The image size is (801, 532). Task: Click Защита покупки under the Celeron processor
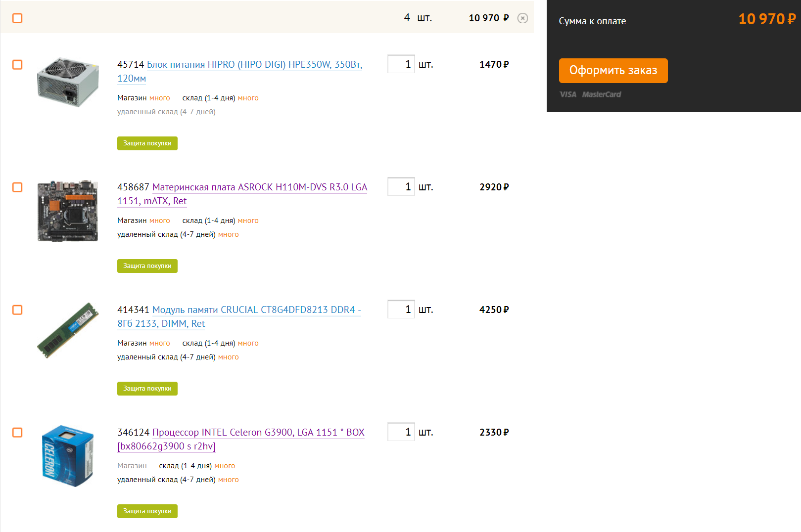click(x=147, y=511)
